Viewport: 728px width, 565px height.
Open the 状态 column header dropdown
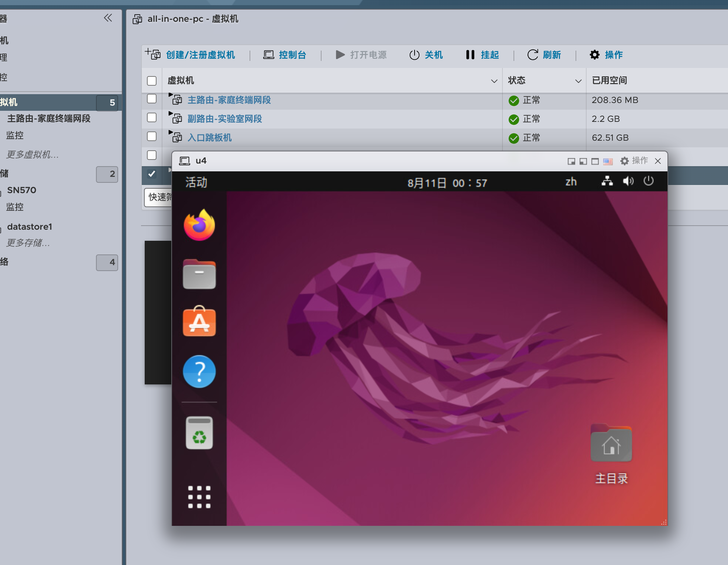578,81
